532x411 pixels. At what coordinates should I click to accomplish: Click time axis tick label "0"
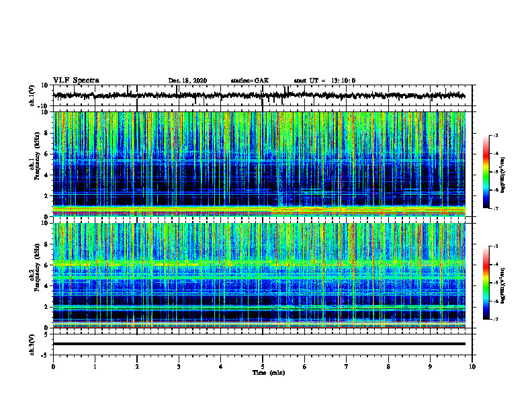(x=53, y=367)
